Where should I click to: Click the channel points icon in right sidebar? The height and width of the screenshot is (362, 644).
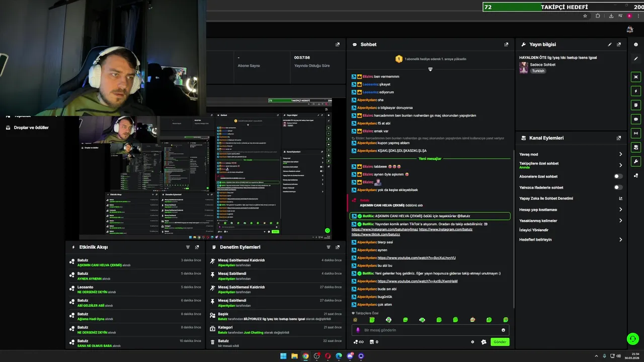pos(636,175)
